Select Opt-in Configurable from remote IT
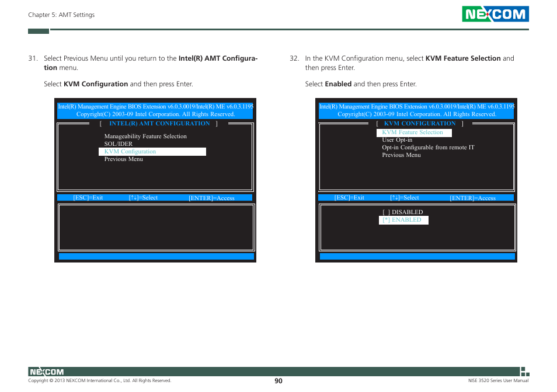Screen dimensions: 557x392 (428, 147)
